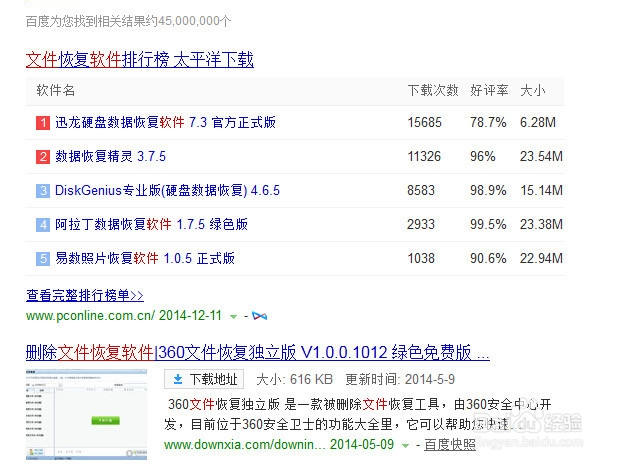
Task: Click download count 15685
Action: (x=424, y=123)
